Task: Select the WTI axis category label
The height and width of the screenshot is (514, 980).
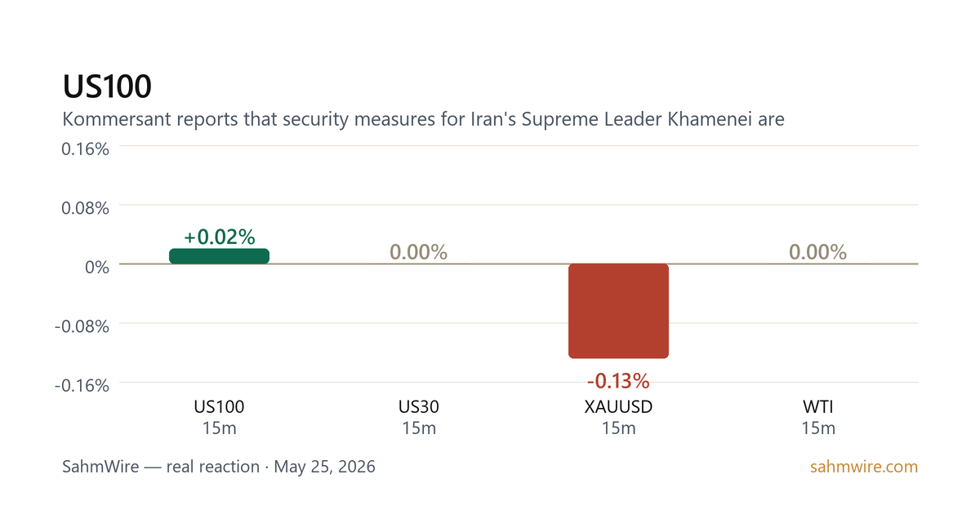Action: tap(817, 406)
